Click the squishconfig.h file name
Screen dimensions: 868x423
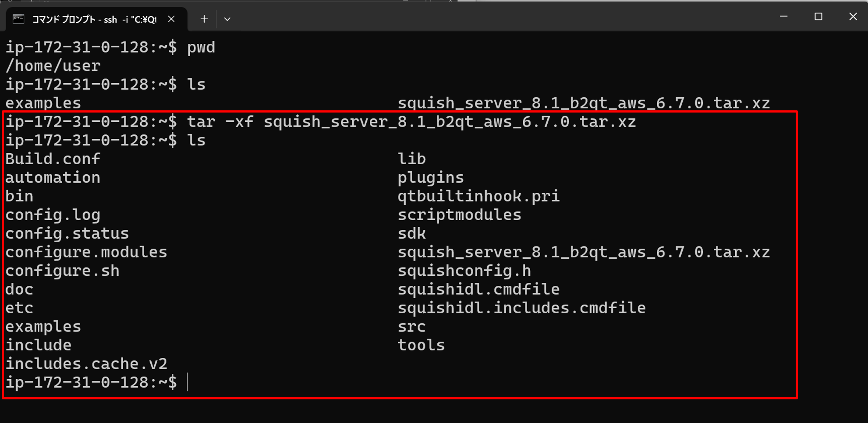click(x=464, y=271)
